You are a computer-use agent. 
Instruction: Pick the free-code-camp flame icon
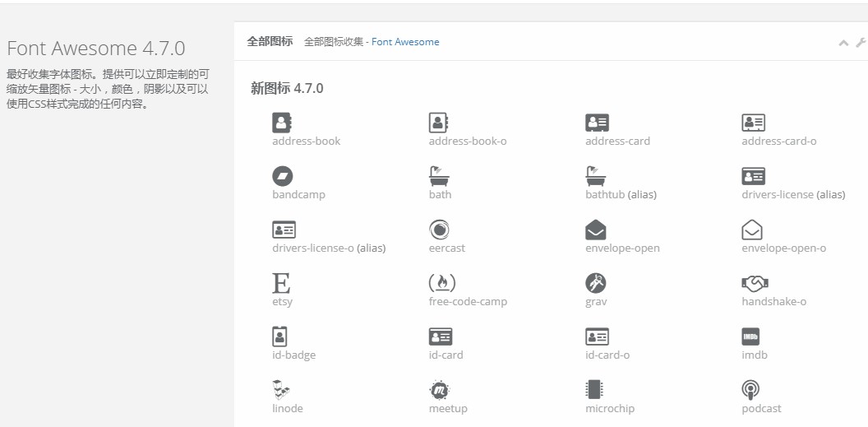point(442,283)
